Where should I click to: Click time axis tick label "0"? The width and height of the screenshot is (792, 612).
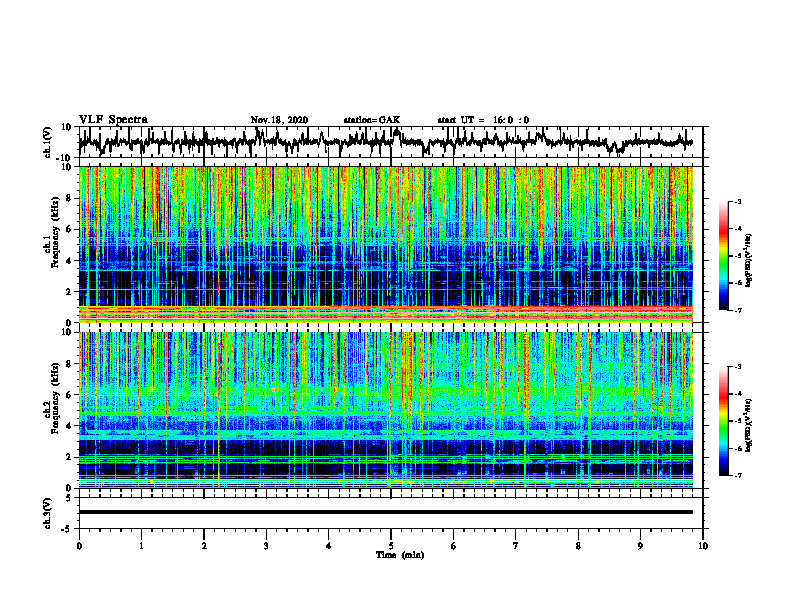[x=79, y=546]
